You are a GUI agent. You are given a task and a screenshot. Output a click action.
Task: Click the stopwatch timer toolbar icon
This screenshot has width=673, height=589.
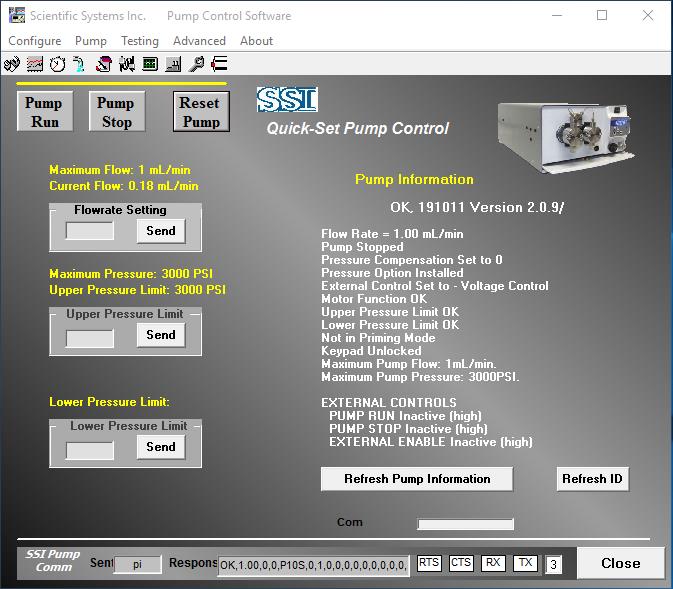58,64
